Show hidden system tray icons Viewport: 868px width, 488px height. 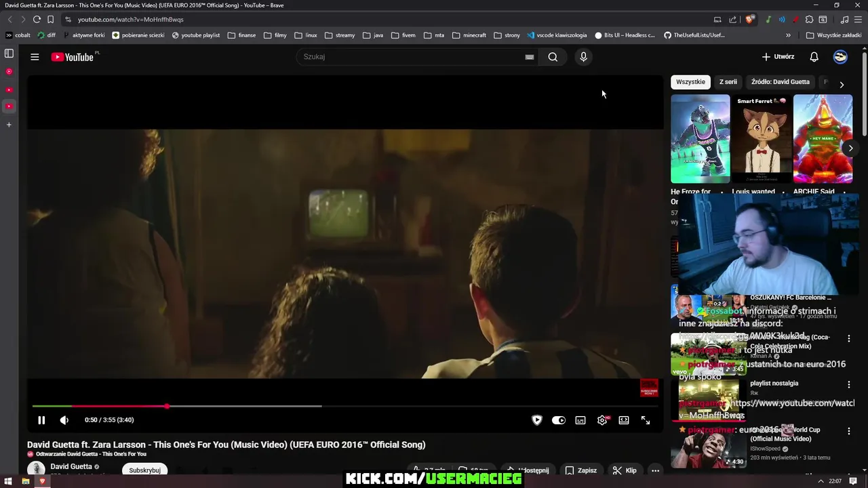pyautogui.click(x=821, y=481)
